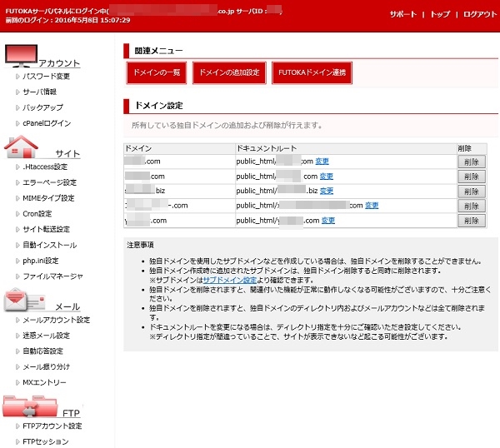Viewport: 500px width, 448px height.
Task: Open メールアカウント設定
Action: (57, 320)
